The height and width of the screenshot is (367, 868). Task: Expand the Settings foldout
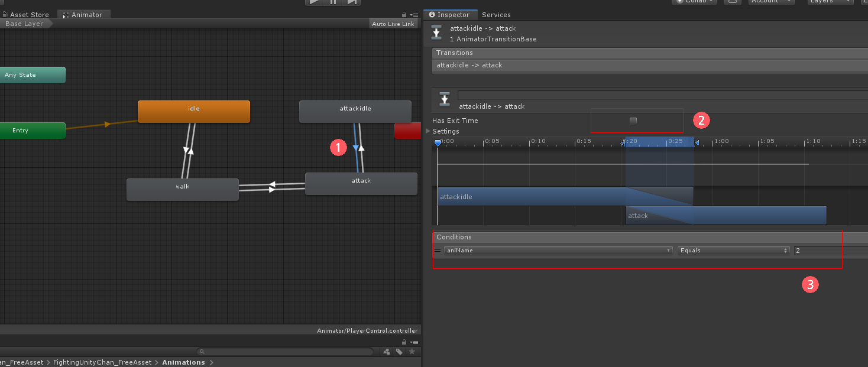pyautogui.click(x=429, y=131)
